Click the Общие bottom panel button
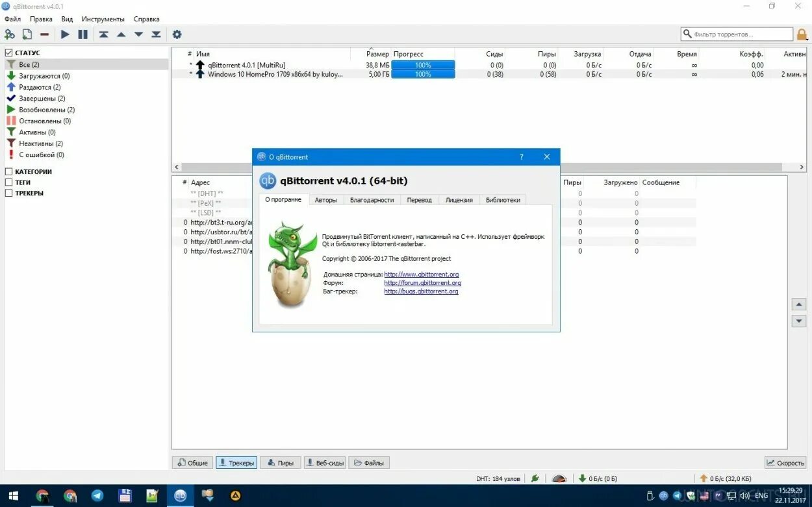Screen dimensions: 812x507 pyautogui.click(x=192, y=463)
